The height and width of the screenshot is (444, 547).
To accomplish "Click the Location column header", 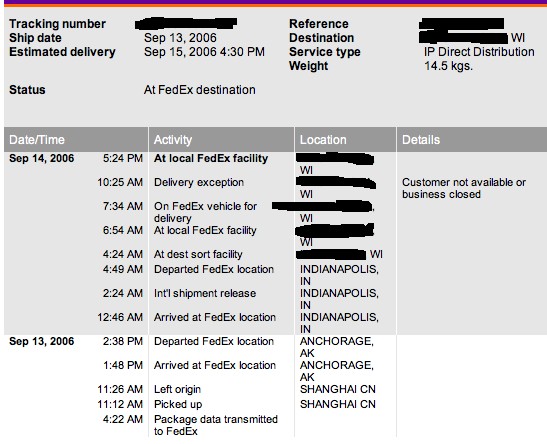I will pos(323,140).
